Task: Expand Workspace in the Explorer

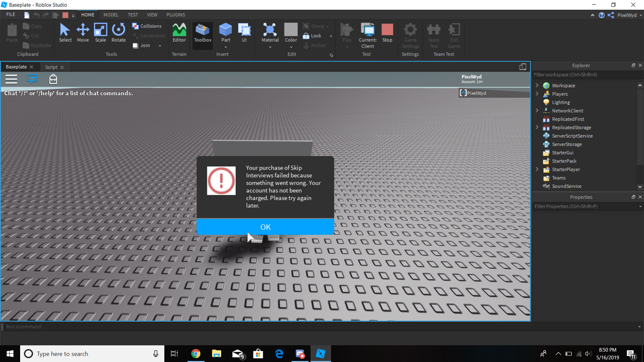Action: click(537, 85)
